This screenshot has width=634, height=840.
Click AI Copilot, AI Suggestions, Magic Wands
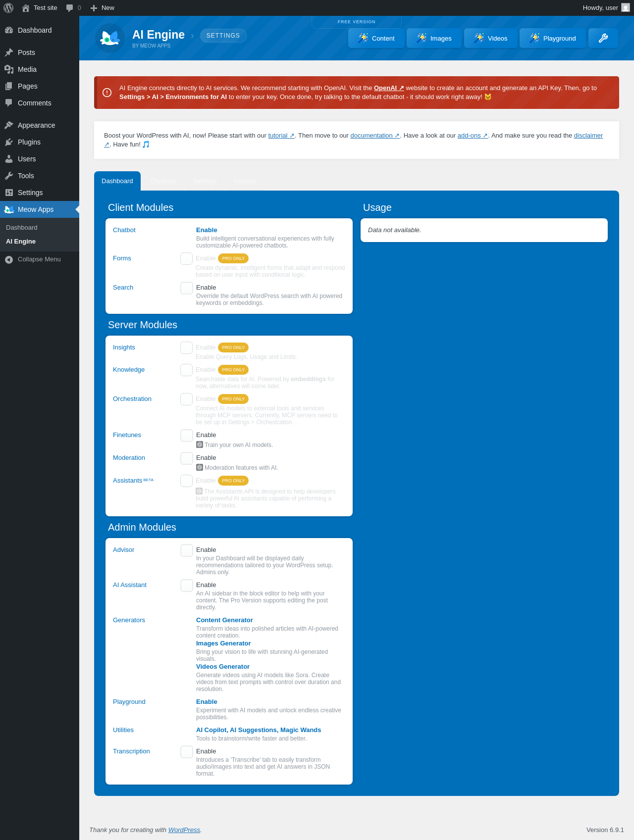click(259, 730)
